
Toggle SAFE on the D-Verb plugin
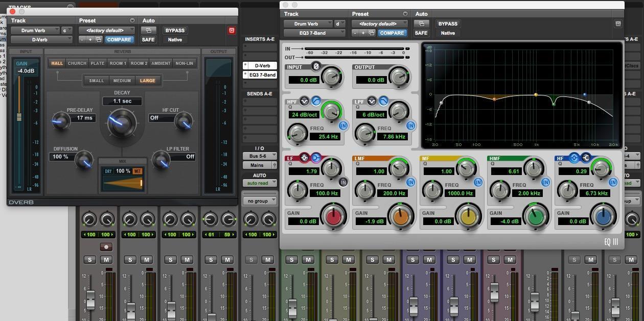(148, 39)
